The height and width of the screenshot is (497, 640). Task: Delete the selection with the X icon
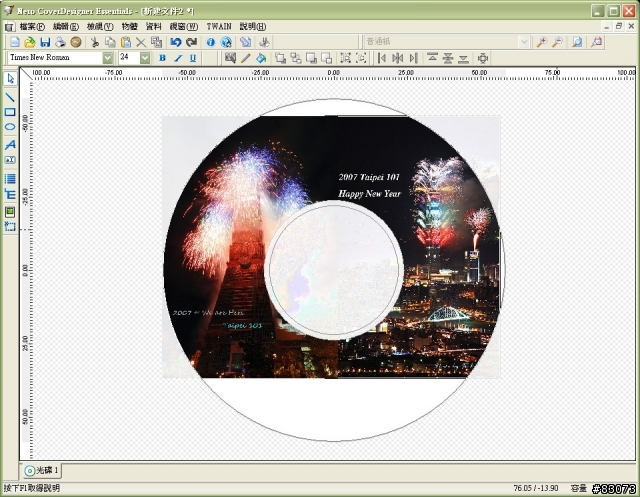click(x=141, y=42)
